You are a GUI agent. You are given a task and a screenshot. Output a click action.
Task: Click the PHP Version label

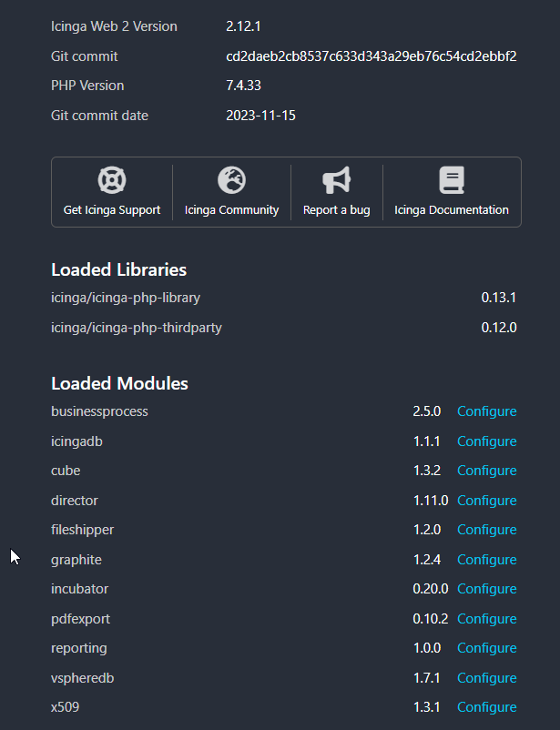pyautogui.click(x=87, y=86)
